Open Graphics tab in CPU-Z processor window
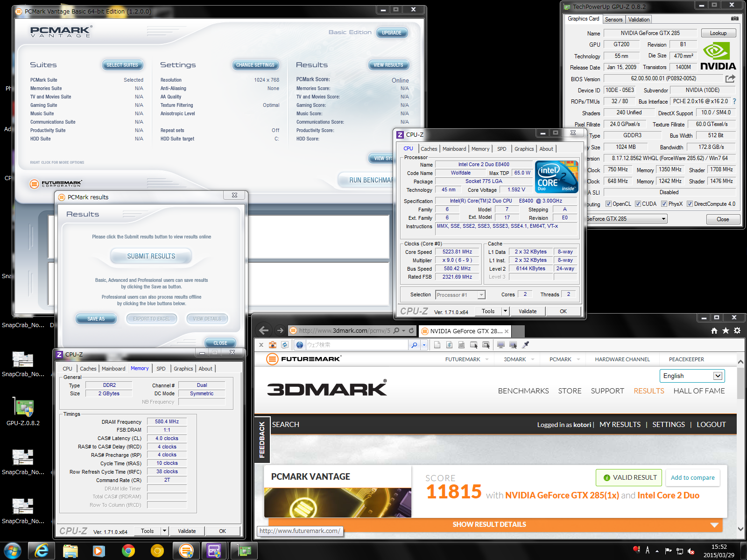Image resolution: width=747 pixels, height=560 pixels. coord(524,149)
